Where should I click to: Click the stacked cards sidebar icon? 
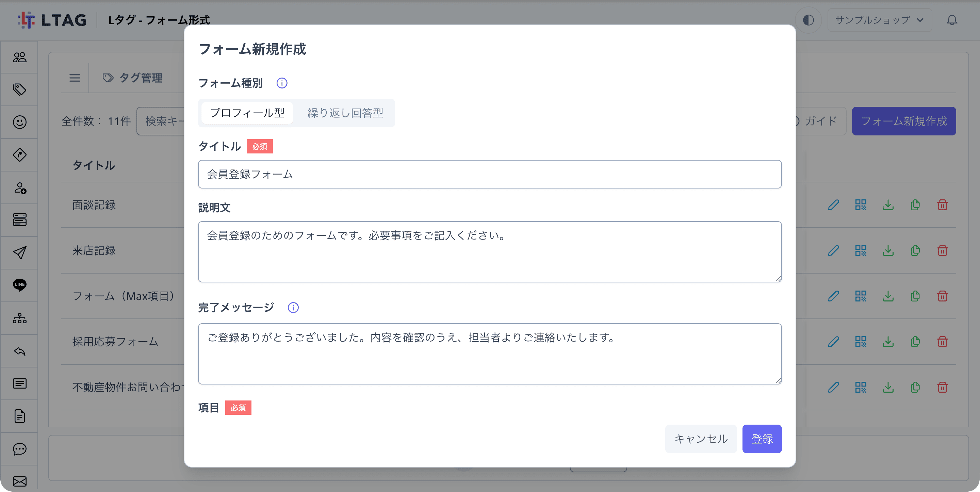(x=19, y=220)
